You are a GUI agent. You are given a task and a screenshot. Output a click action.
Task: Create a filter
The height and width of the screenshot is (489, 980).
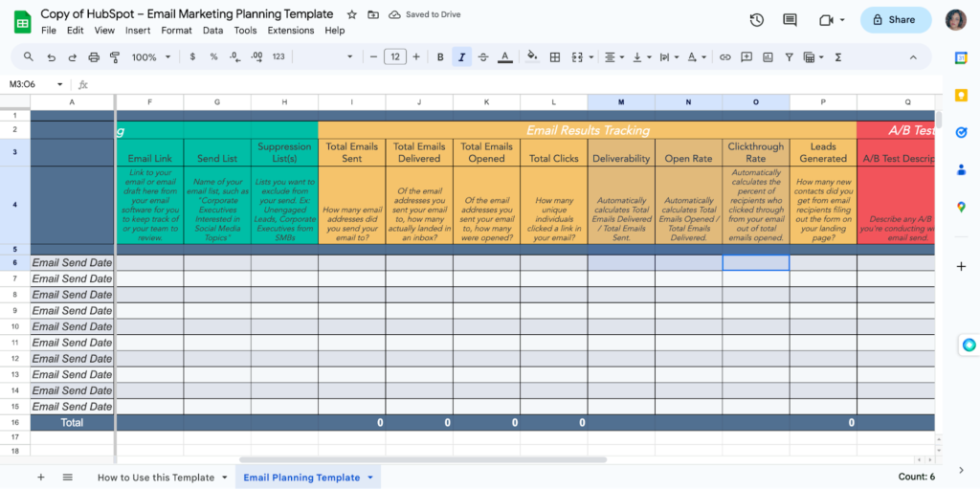tap(790, 56)
